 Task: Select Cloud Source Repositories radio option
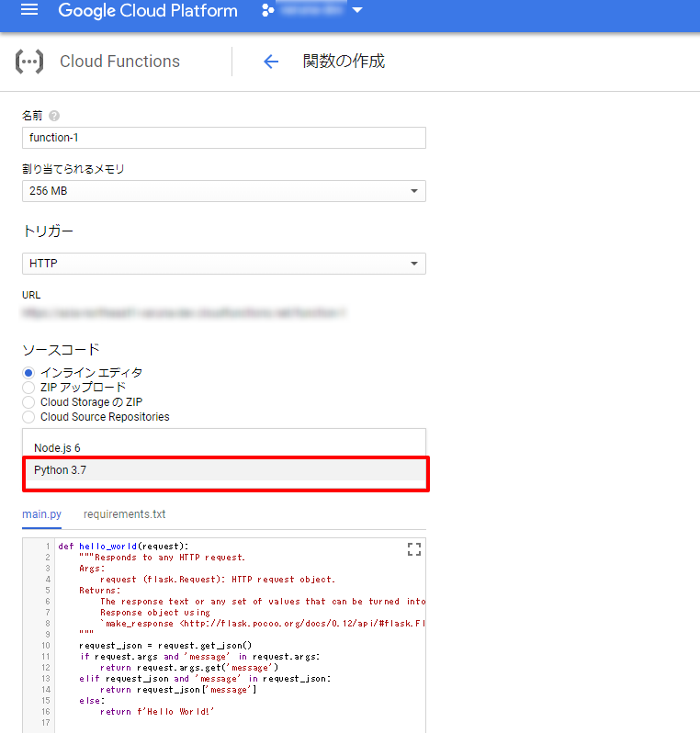coord(28,417)
